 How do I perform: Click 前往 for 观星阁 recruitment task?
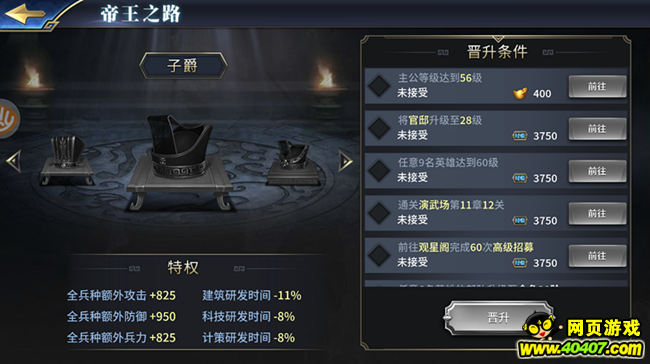coord(597,256)
